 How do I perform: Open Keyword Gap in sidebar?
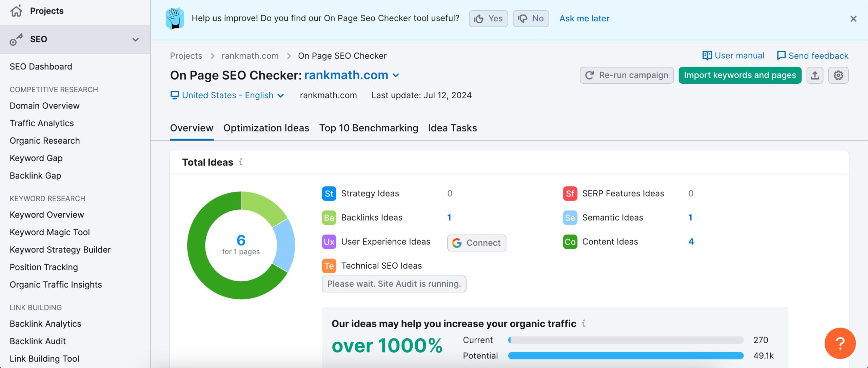(x=36, y=158)
